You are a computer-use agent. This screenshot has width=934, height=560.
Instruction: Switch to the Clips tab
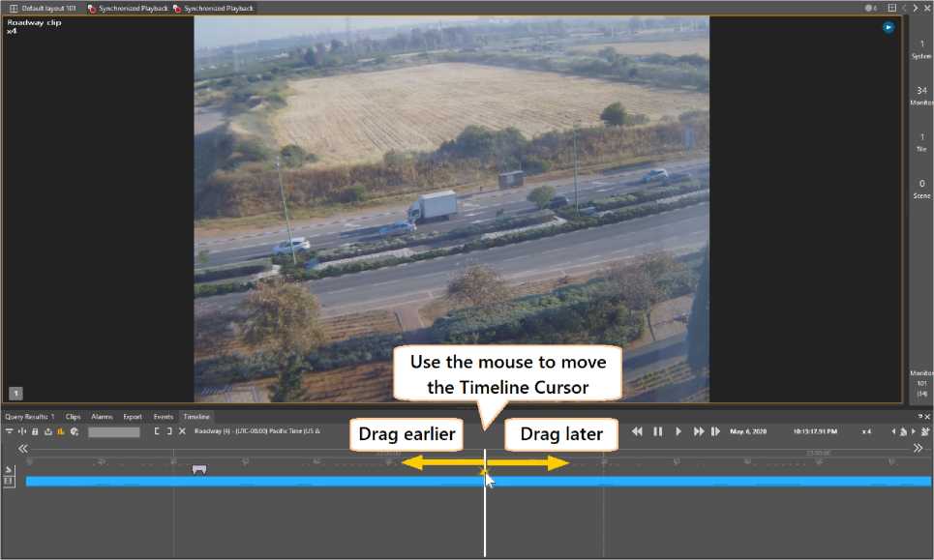(73, 417)
